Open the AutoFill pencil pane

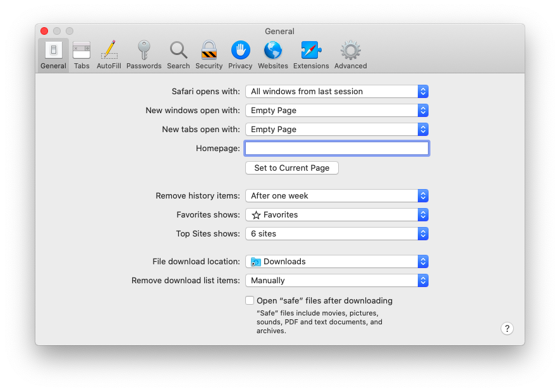[x=109, y=55]
